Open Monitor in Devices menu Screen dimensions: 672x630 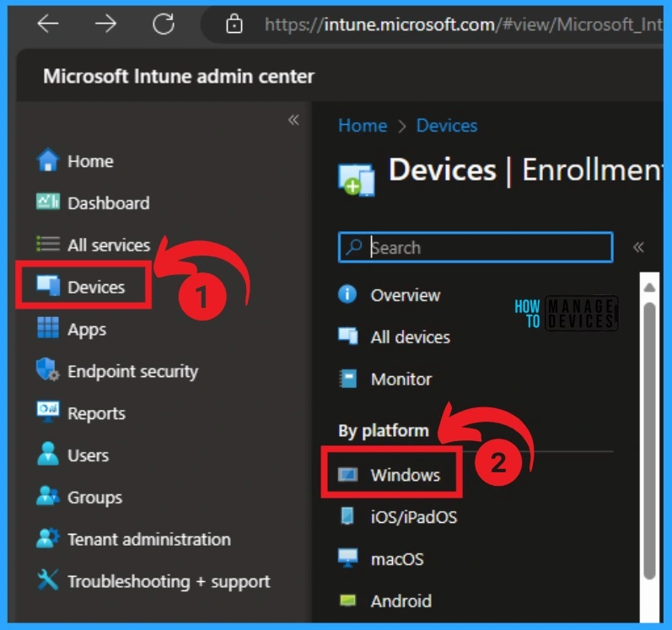(401, 380)
